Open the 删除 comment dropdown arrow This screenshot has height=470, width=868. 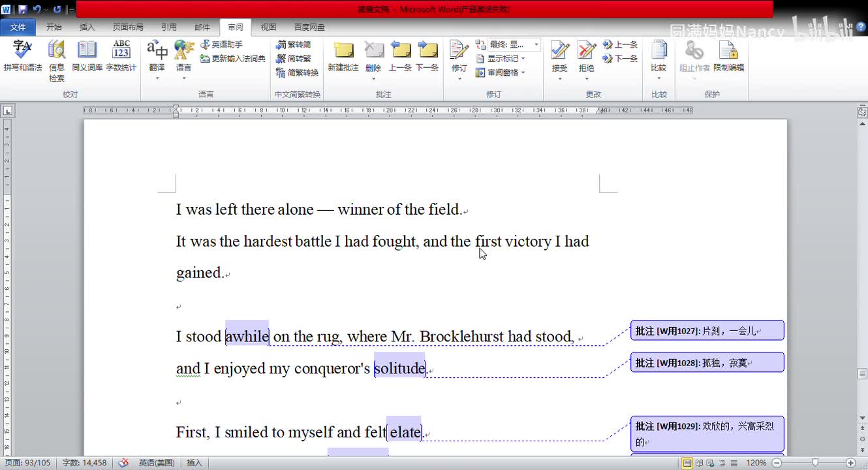pos(373,78)
